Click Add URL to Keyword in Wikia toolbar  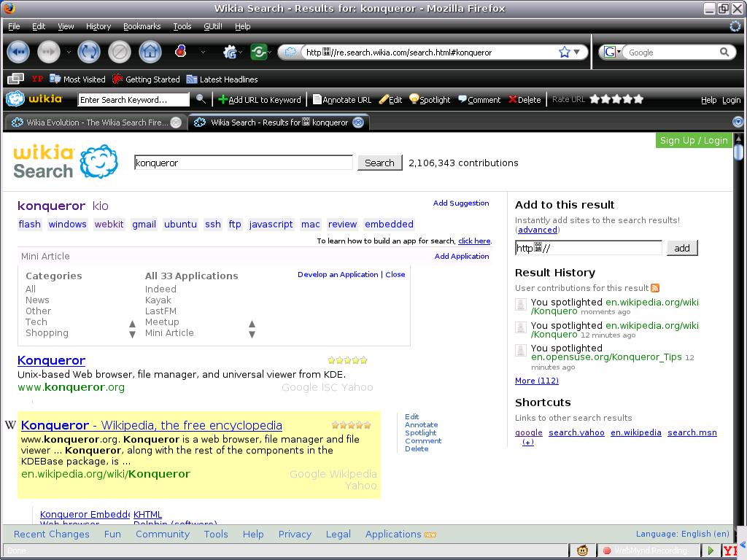point(260,99)
